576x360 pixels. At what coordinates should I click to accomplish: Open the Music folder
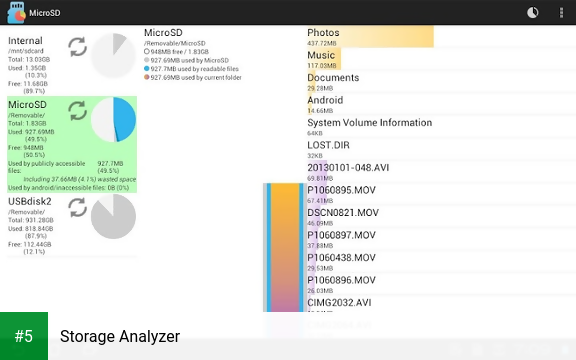[441, 59]
